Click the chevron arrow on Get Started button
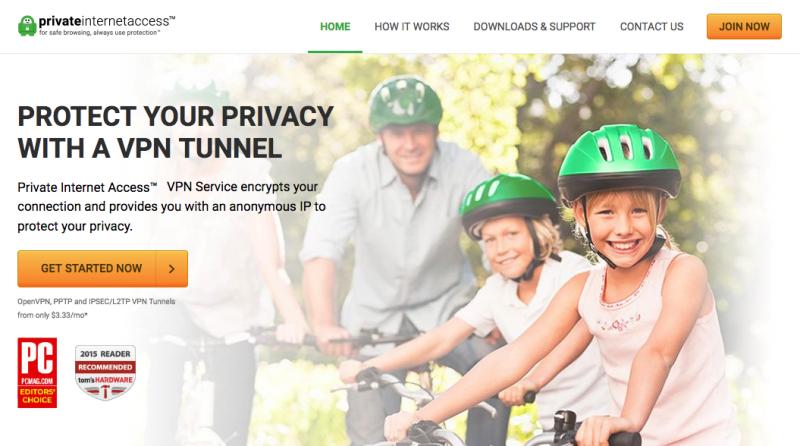 click(171, 268)
